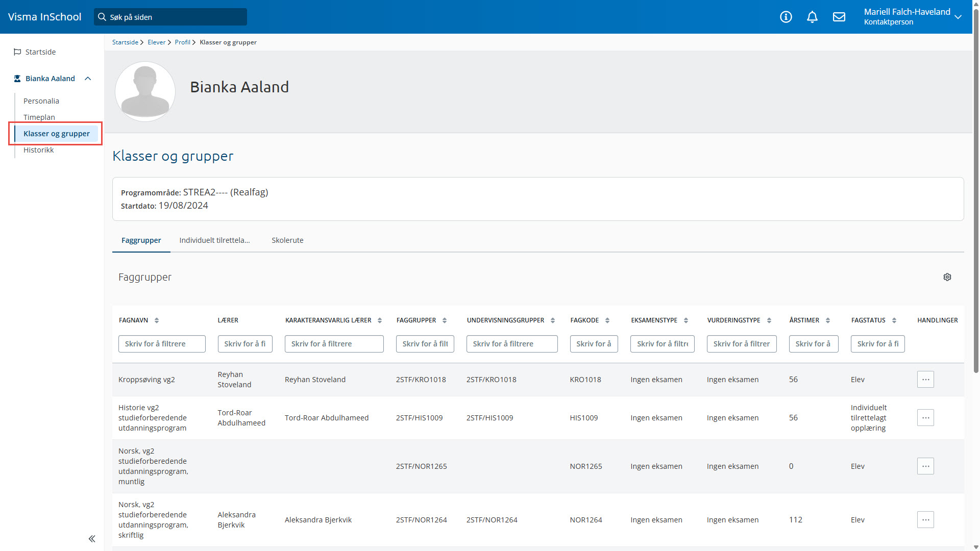Click 'Individuelt tilrettelagt opplæring' status cell
The image size is (980, 551).
tap(869, 418)
